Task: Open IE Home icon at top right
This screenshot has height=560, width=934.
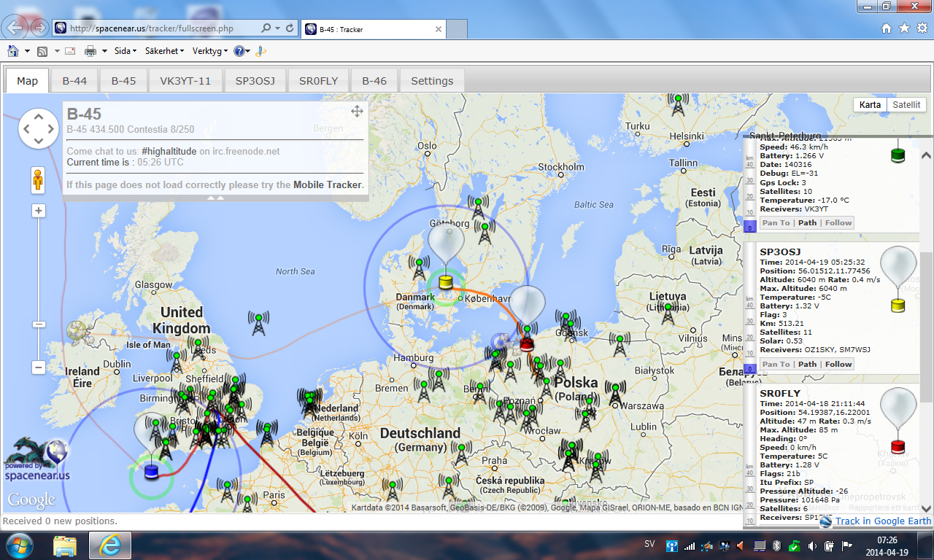Action: (x=887, y=28)
